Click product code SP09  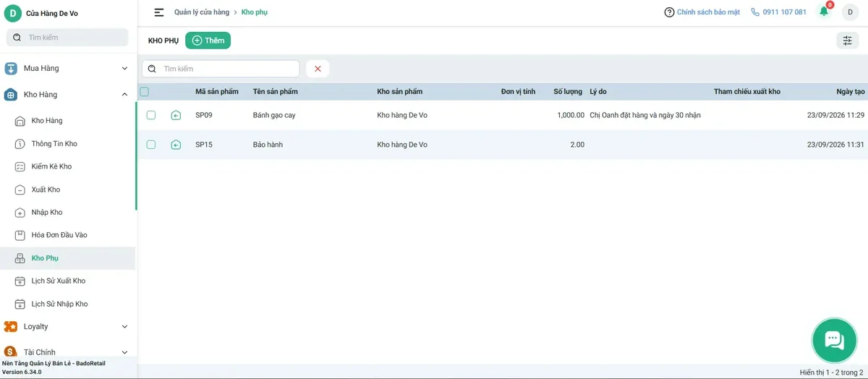204,115
